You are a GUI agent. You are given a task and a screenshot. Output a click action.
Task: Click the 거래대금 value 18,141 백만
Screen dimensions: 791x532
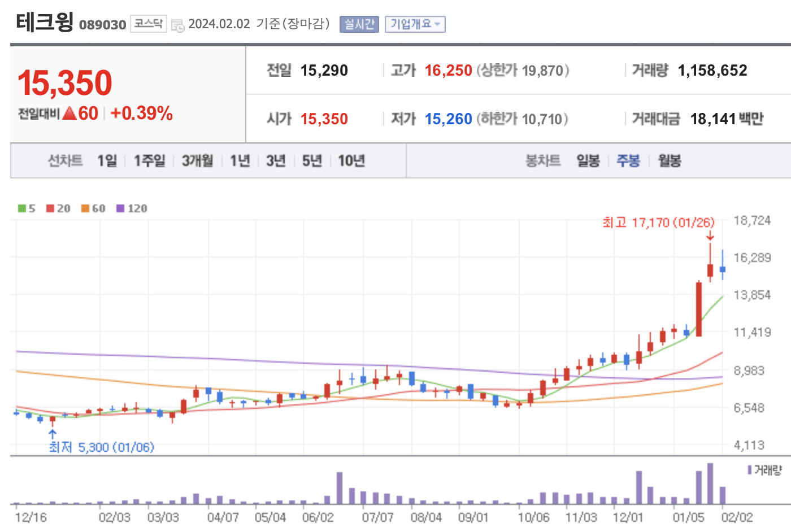727,119
